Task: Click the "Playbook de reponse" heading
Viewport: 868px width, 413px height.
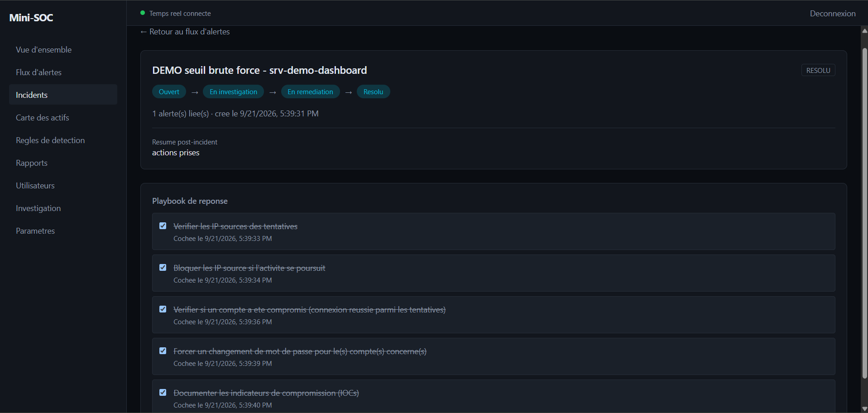Action: click(x=190, y=201)
